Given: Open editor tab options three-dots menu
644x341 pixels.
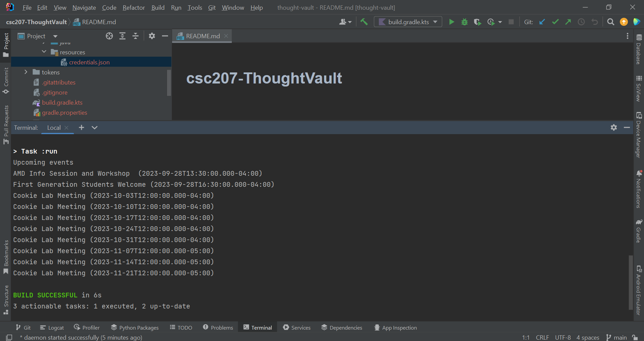Looking at the screenshot, I should pos(628,36).
